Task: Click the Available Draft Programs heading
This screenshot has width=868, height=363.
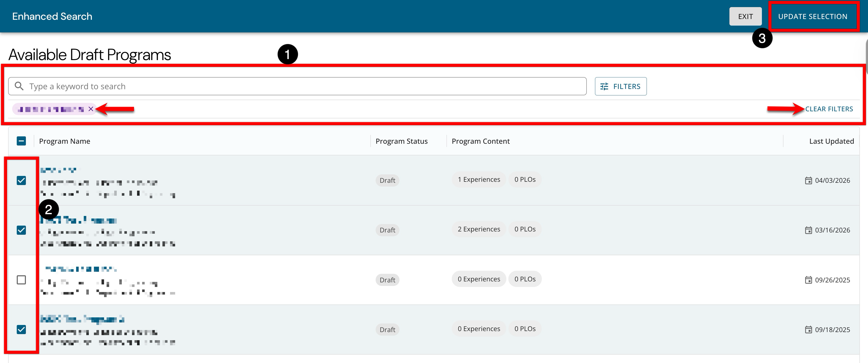Action: pyautogui.click(x=90, y=55)
